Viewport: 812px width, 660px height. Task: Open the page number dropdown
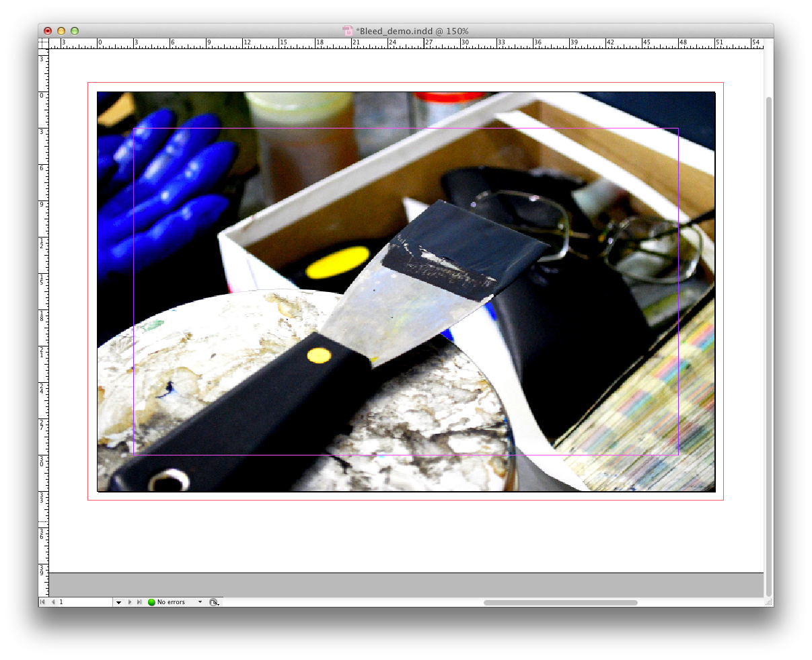(x=118, y=602)
